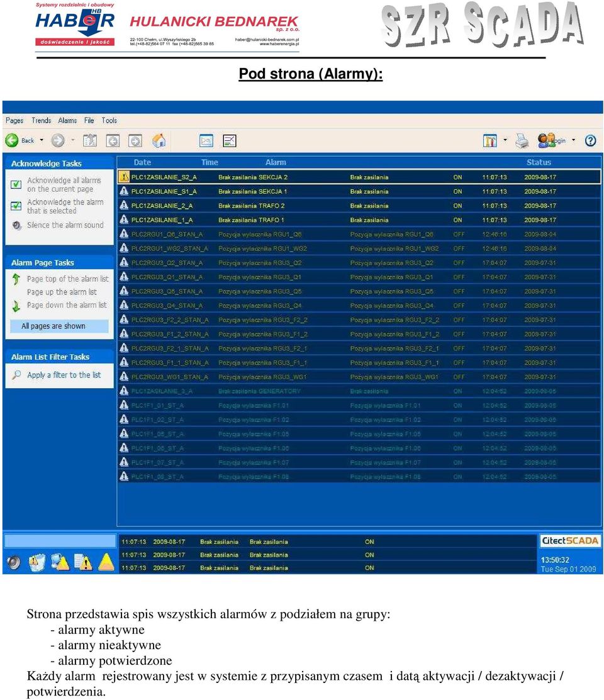This screenshot has height=700, width=604.
Task: Select 'PLC1ZASILANIE_S1_A' alarm tag
Action: pyautogui.click(x=164, y=192)
